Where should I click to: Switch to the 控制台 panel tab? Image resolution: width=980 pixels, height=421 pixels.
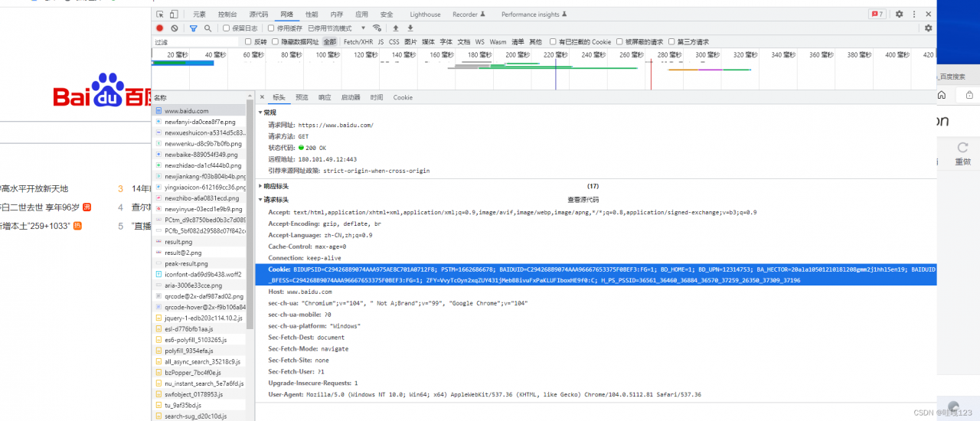coord(227,15)
